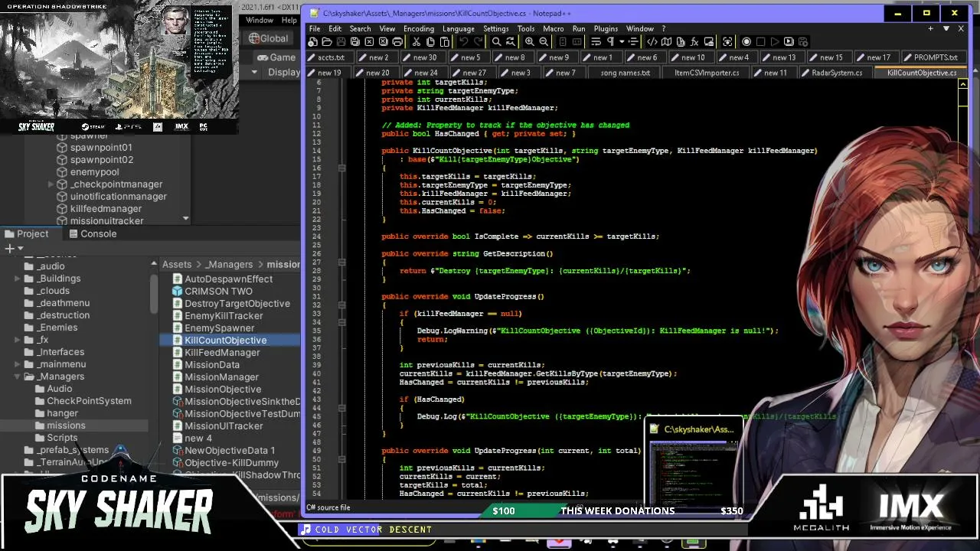Click the macro Playback triangle icon
Image resolution: width=980 pixels, height=551 pixels.
pos(774,42)
